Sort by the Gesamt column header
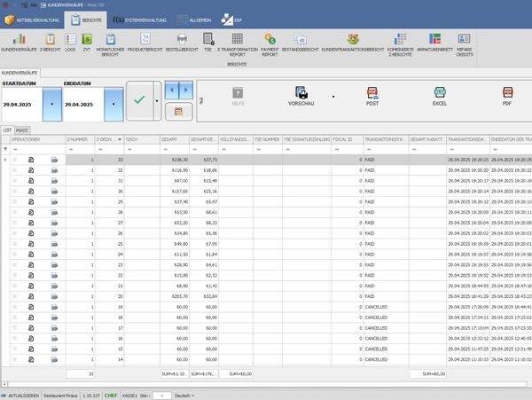532x400 pixels. [x=174, y=140]
